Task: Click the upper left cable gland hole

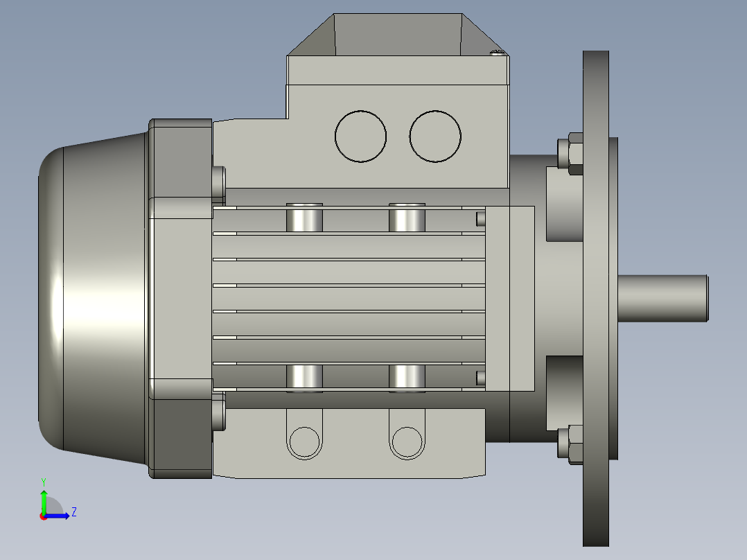Action: 359,137
